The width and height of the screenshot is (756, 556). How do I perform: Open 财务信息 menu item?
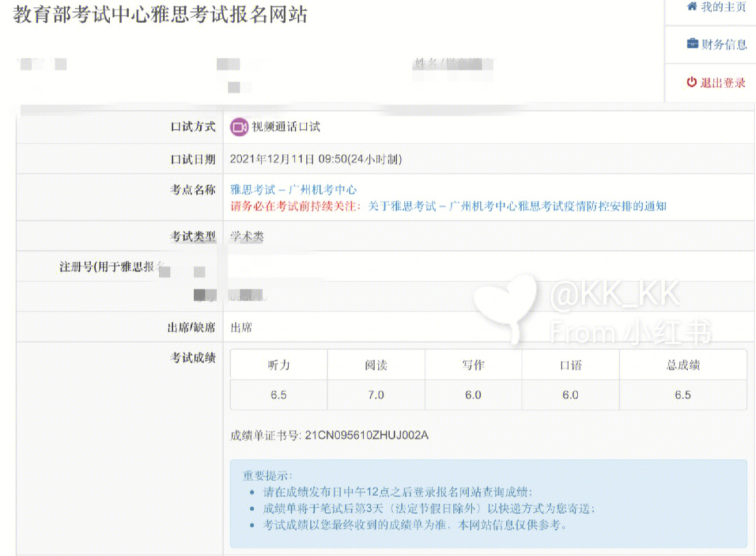click(x=717, y=44)
